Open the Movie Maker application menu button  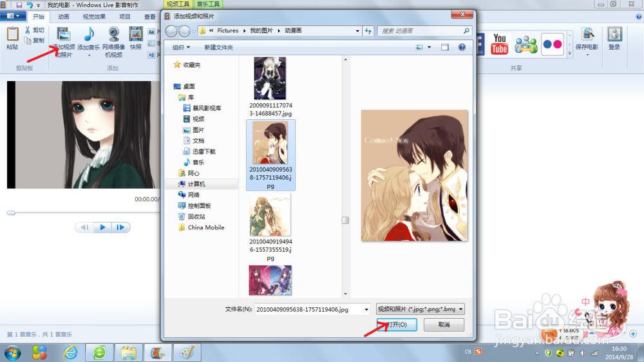(x=13, y=16)
